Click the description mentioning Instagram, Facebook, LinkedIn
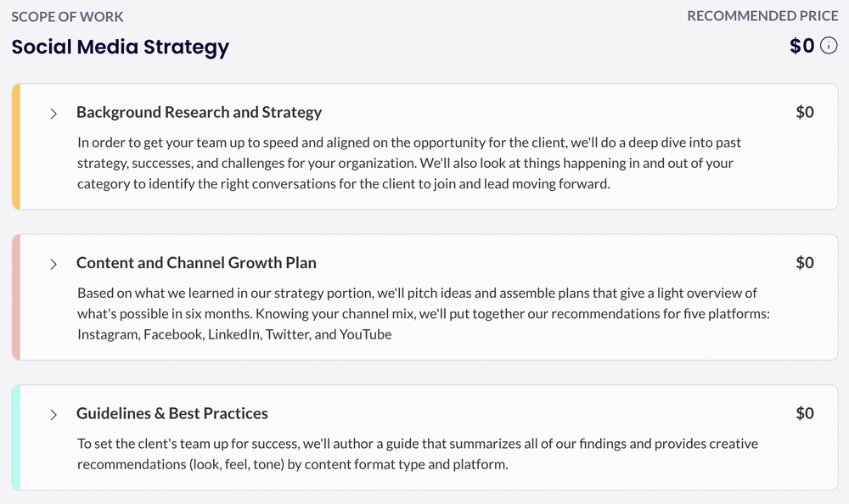 (424, 313)
